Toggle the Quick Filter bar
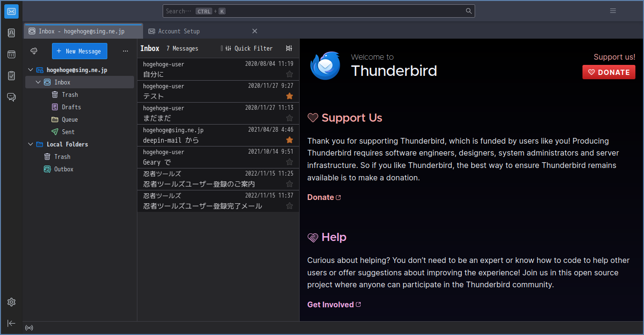644x335 pixels. (249, 48)
